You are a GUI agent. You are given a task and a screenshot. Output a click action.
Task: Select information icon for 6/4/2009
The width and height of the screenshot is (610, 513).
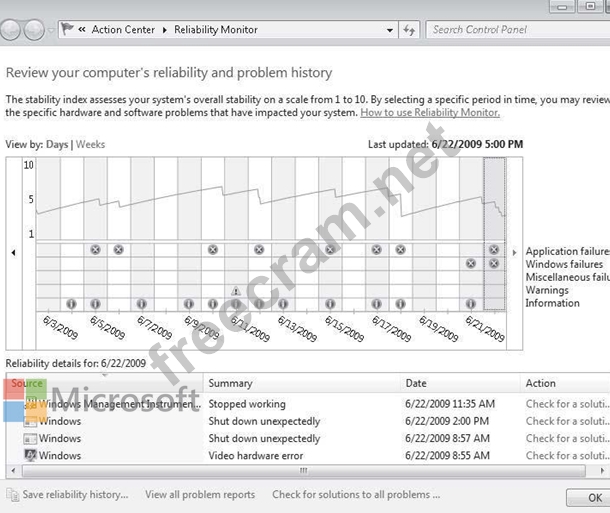pos(71,304)
